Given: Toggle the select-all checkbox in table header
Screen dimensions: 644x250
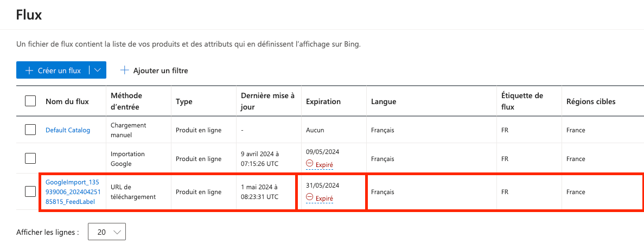Looking at the screenshot, I should click(30, 101).
